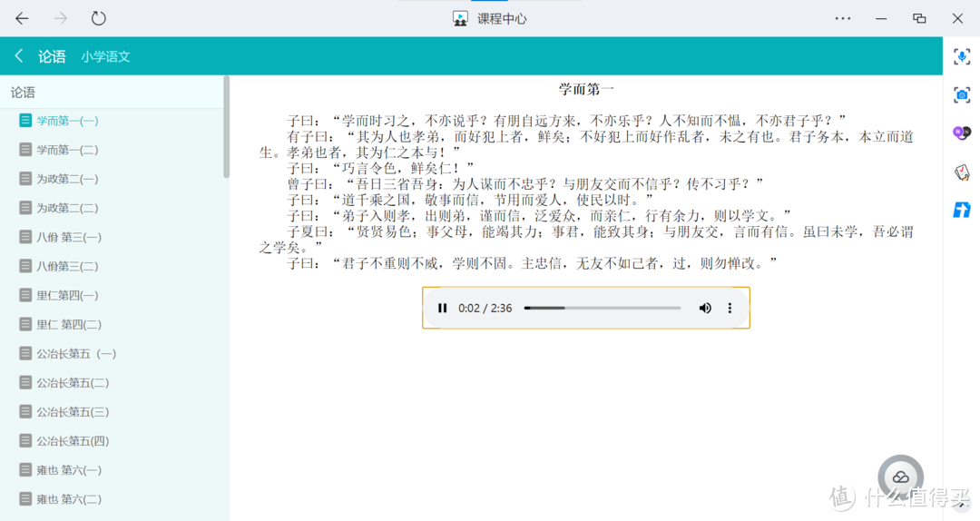This screenshot has width=980, height=521.
Task: Select lesson 里仁第四(一)
Action: [x=67, y=295]
